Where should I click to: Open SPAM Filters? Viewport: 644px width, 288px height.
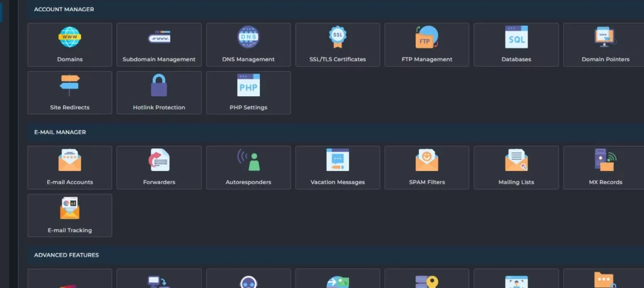427,168
